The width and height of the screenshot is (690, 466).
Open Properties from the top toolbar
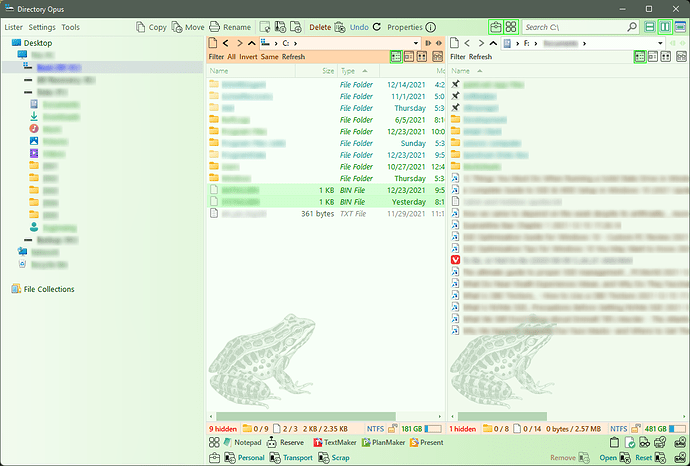point(411,27)
